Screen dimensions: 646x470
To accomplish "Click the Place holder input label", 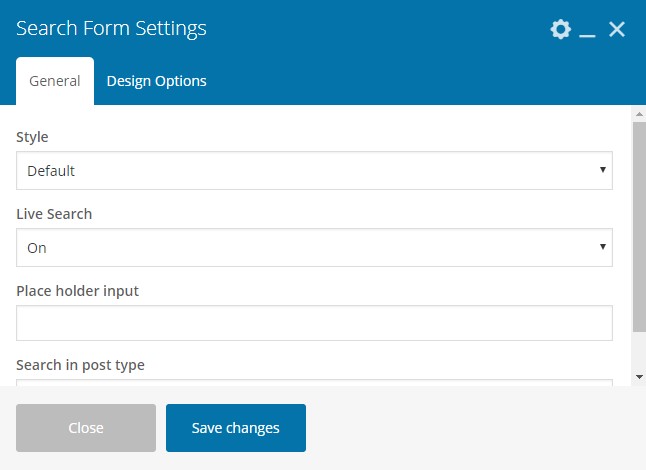I will tap(77, 291).
